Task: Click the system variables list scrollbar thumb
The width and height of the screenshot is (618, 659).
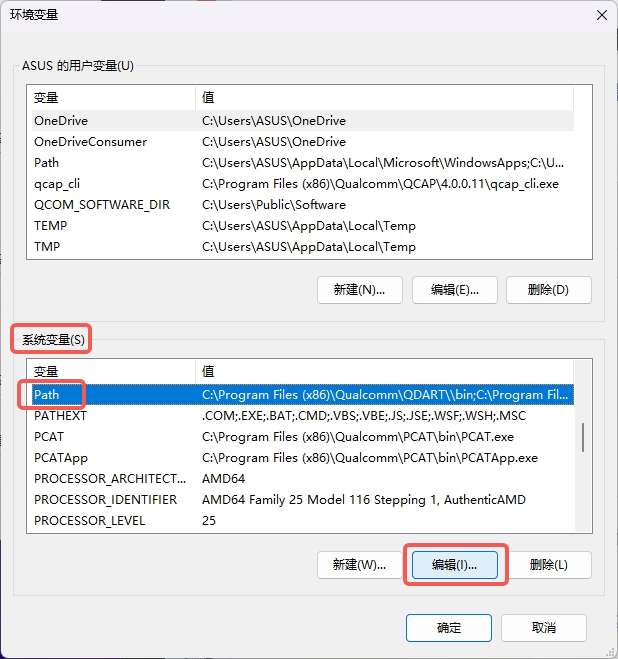Action: point(583,438)
